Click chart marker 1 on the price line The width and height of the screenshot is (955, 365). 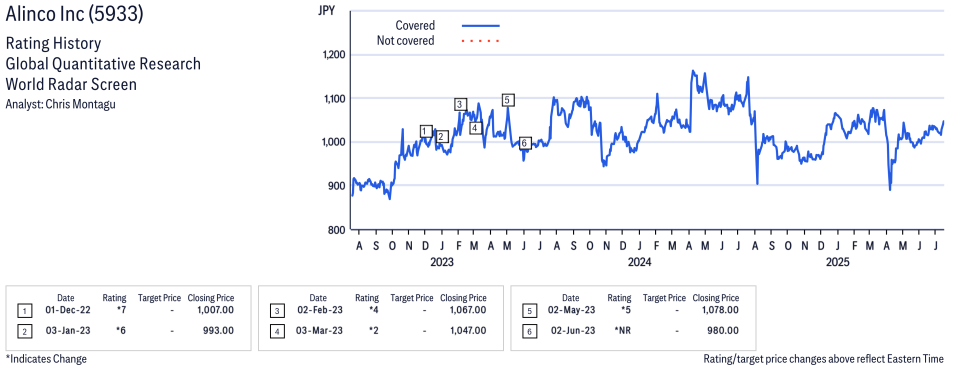pos(426,131)
